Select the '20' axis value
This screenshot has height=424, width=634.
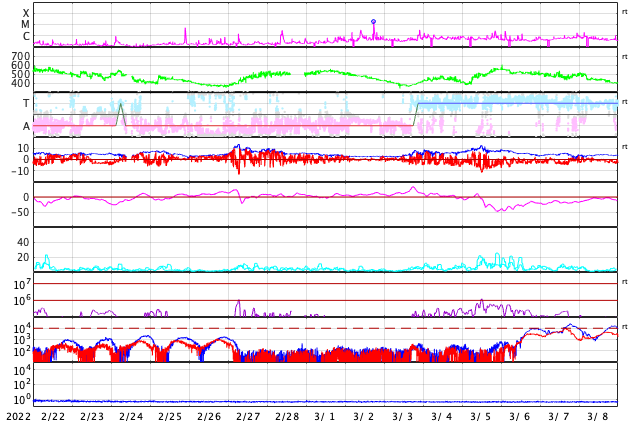(23, 257)
